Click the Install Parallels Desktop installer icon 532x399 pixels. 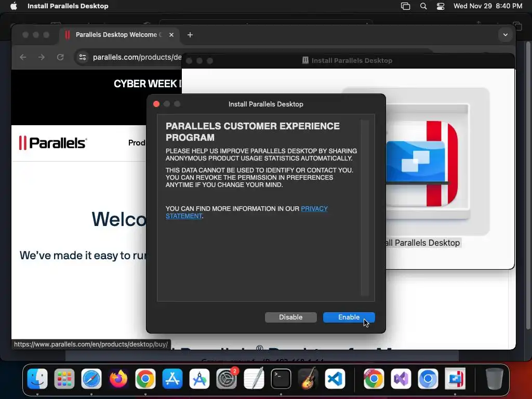click(x=428, y=163)
